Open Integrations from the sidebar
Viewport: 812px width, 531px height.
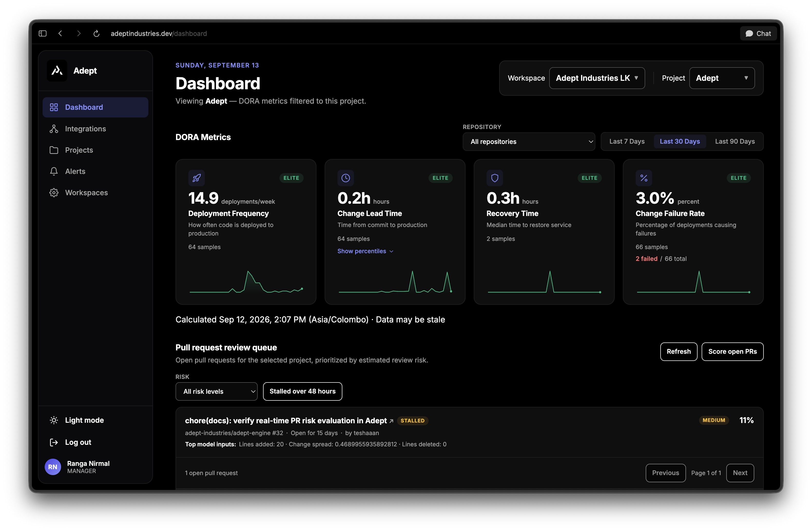95,129
